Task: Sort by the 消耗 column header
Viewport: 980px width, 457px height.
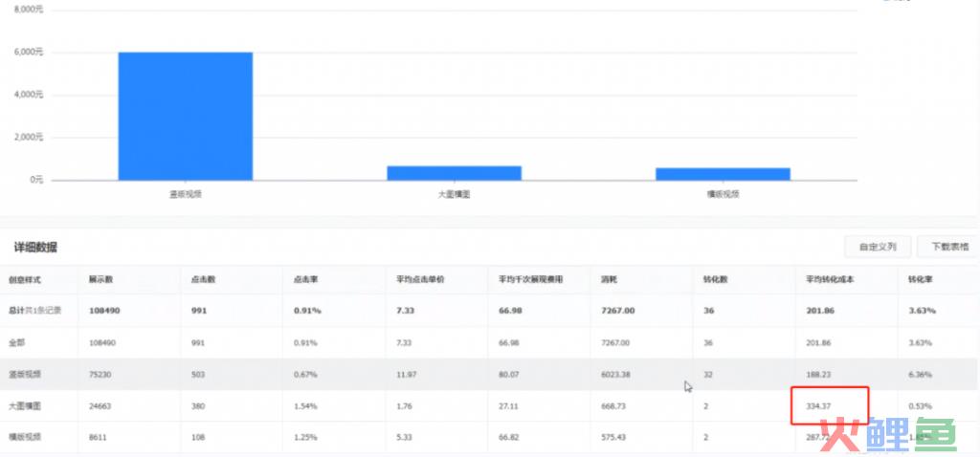Action: [x=609, y=280]
